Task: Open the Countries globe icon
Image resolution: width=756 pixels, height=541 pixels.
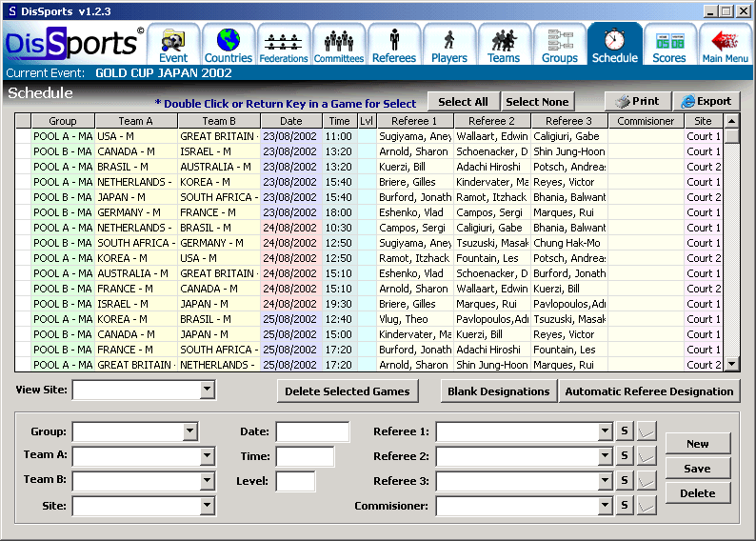Action: (229, 45)
